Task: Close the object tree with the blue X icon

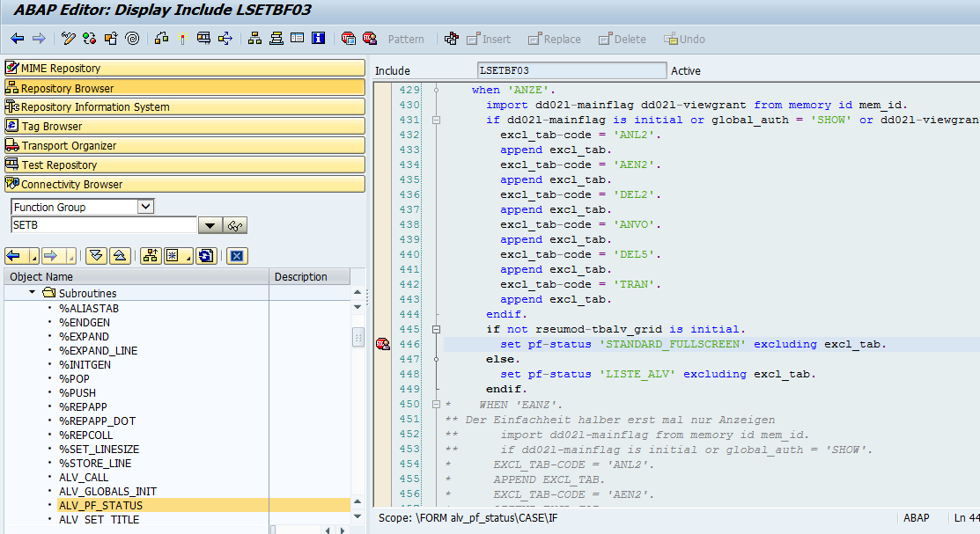Action: [237, 256]
